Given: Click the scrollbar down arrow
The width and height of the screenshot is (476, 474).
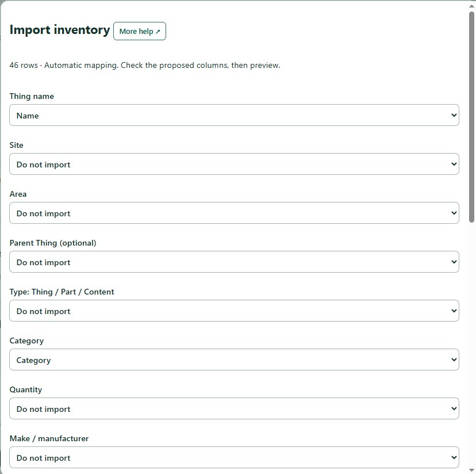Looking at the screenshot, I should [471, 471].
